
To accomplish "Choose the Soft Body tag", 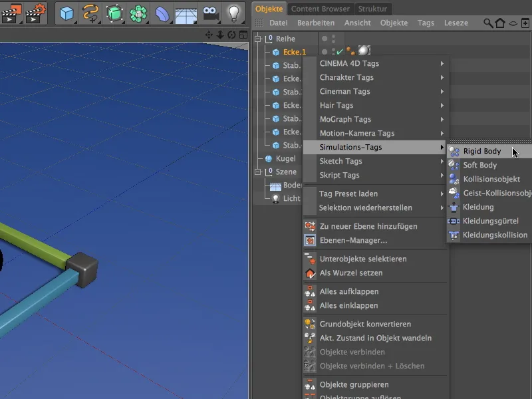I will pyautogui.click(x=489, y=165).
